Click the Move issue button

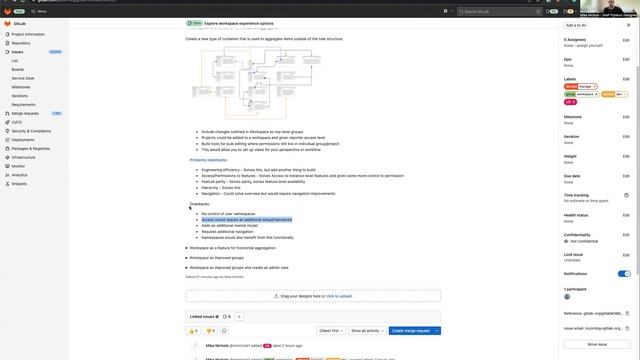pyautogui.click(x=597, y=344)
